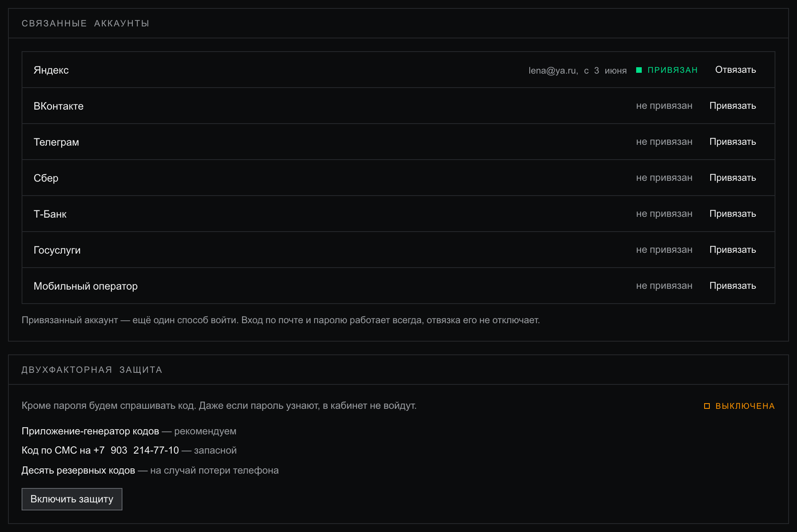Viewport: 797px width, 532px height.
Task: Click 'не привязан' status in ВКонтакте row
Action: pyautogui.click(x=664, y=106)
